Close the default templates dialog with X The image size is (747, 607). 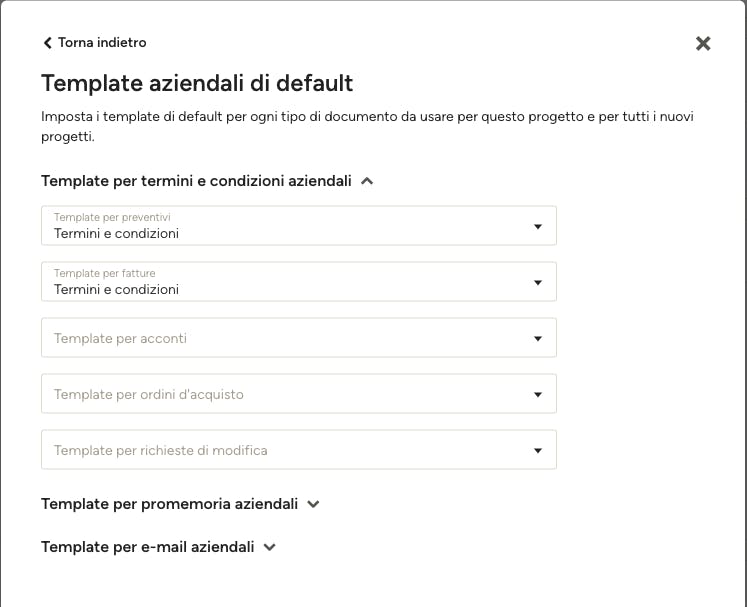(x=703, y=43)
